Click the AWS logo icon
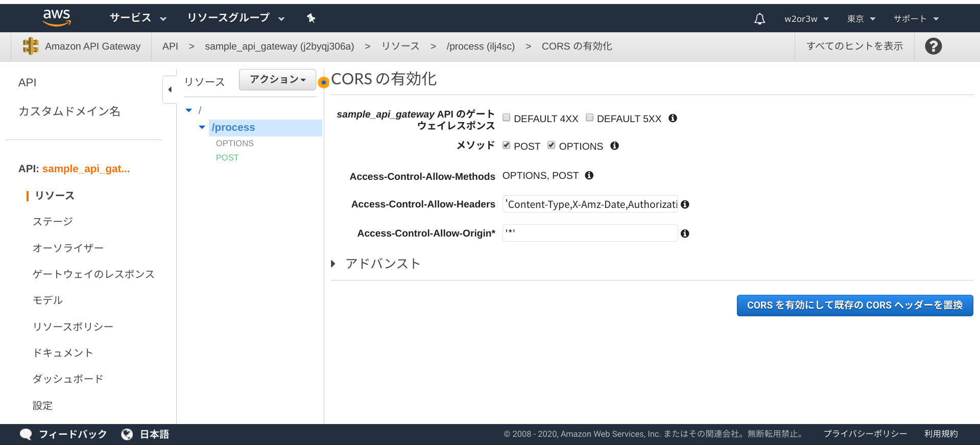 pyautogui.click(x=57, y=18)
